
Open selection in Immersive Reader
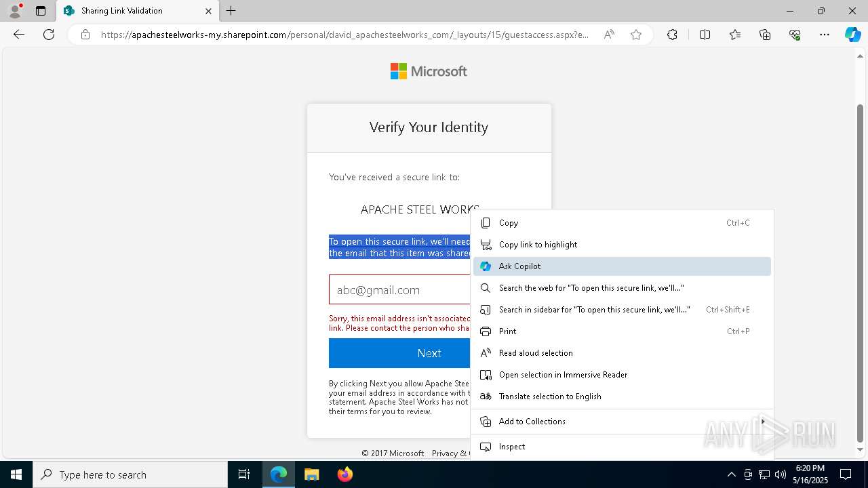click(x=622, y=375)
